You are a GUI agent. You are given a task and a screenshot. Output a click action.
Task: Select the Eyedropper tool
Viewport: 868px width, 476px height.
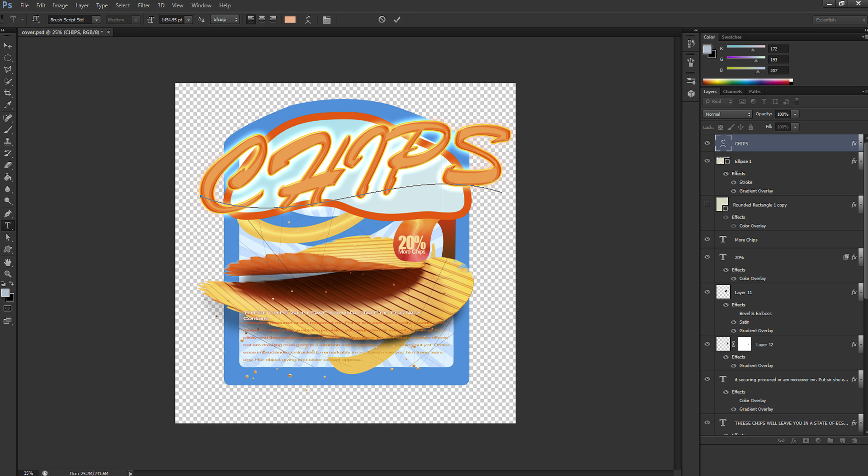[8, 105]
